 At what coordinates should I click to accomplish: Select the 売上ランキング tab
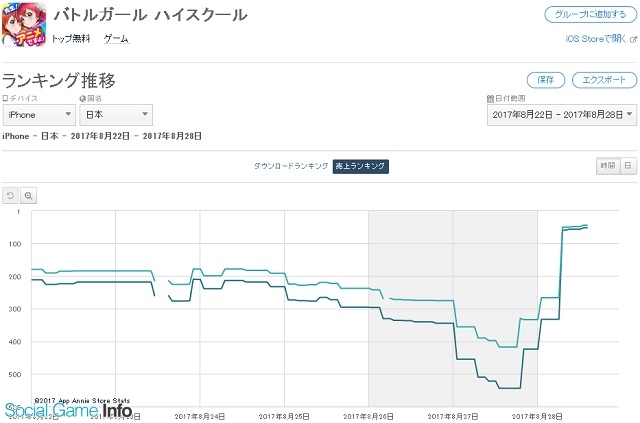pyautogui.click(x=360, y=166)
